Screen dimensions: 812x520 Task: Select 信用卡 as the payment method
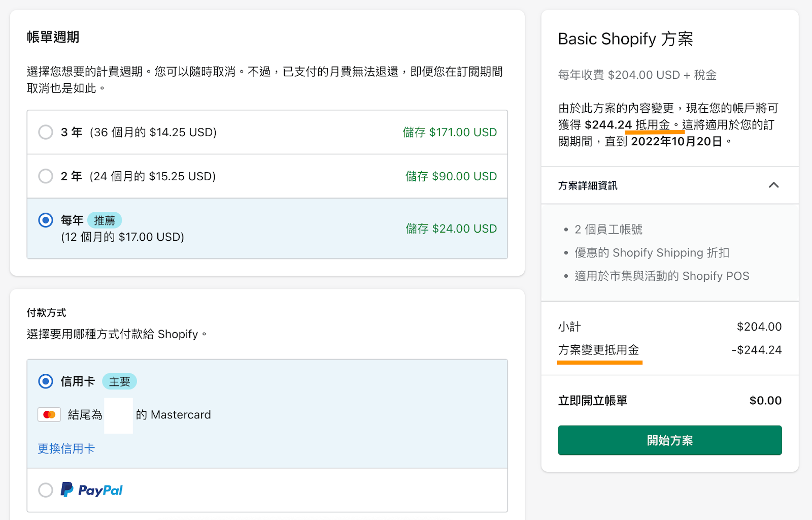tap(46, 381)
